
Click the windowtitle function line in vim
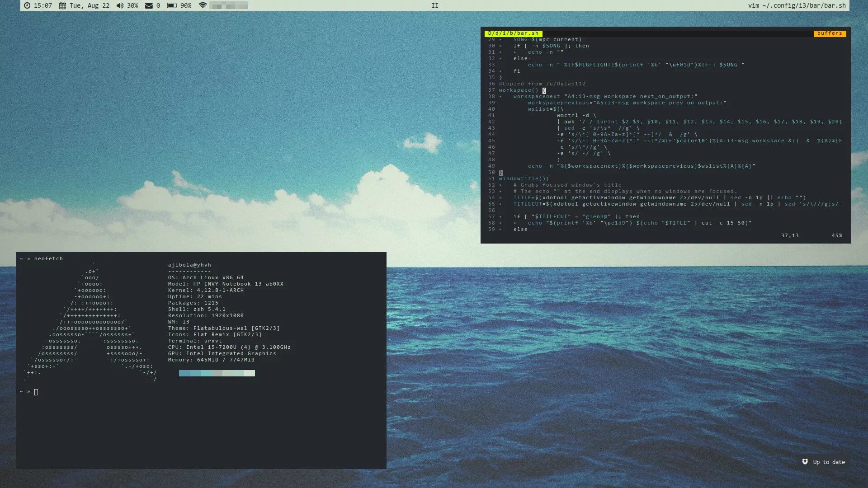524,179
